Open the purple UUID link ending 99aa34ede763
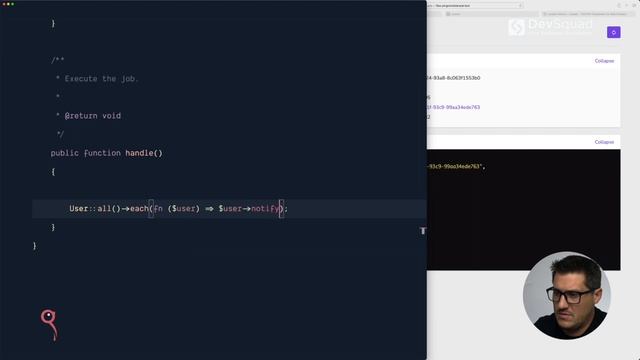640x360 pixels. (x=453, y=107)
